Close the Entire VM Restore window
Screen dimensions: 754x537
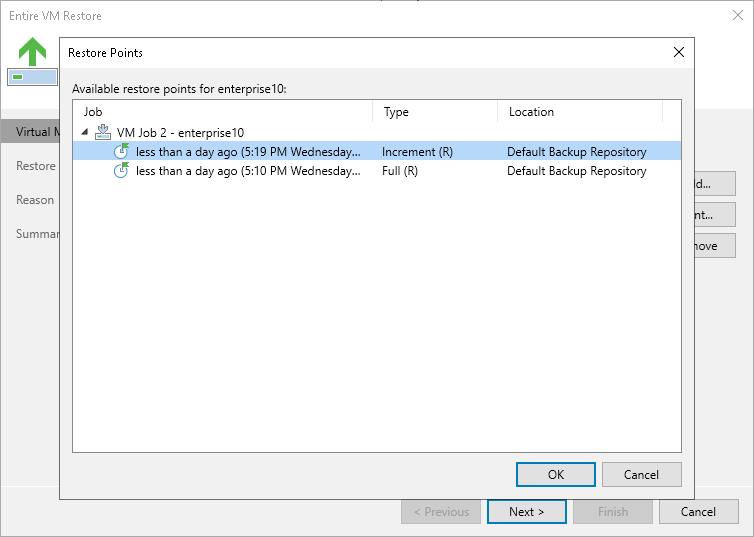[738, 15]
